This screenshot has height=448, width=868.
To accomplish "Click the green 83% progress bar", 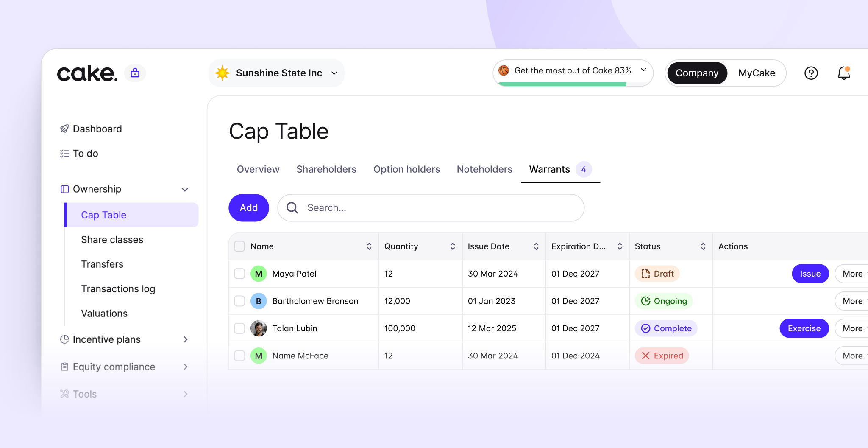I will 562,84.
